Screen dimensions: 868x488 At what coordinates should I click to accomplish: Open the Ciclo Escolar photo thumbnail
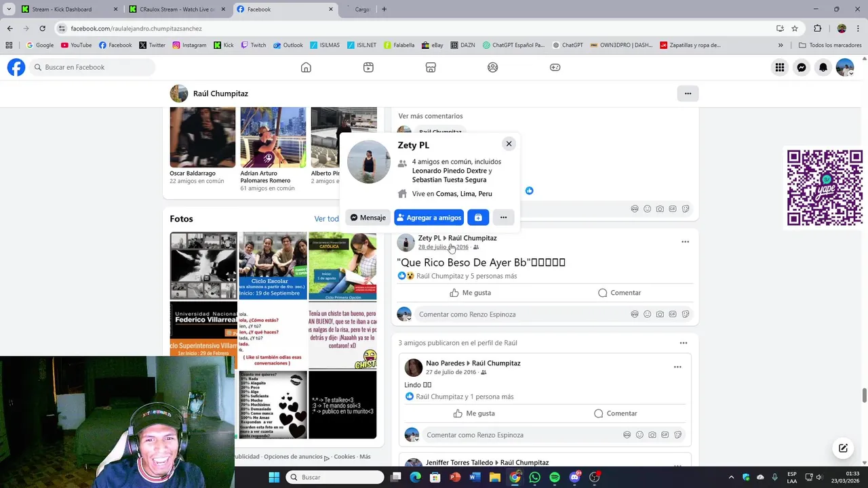273,266
